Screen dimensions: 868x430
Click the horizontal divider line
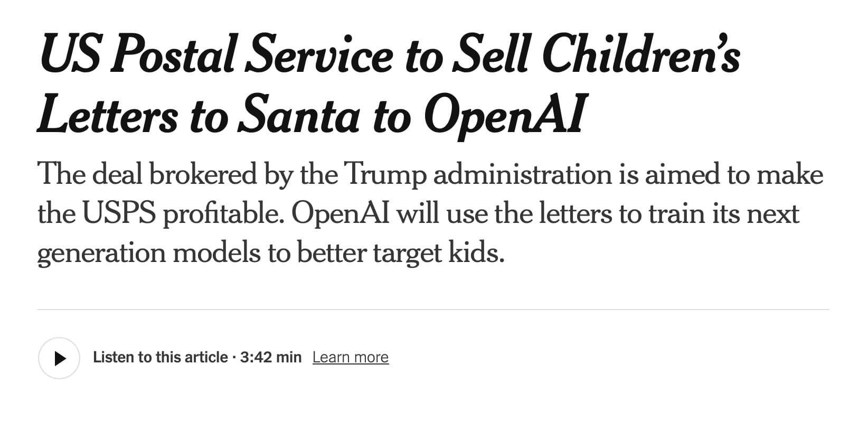click(433, 310)
